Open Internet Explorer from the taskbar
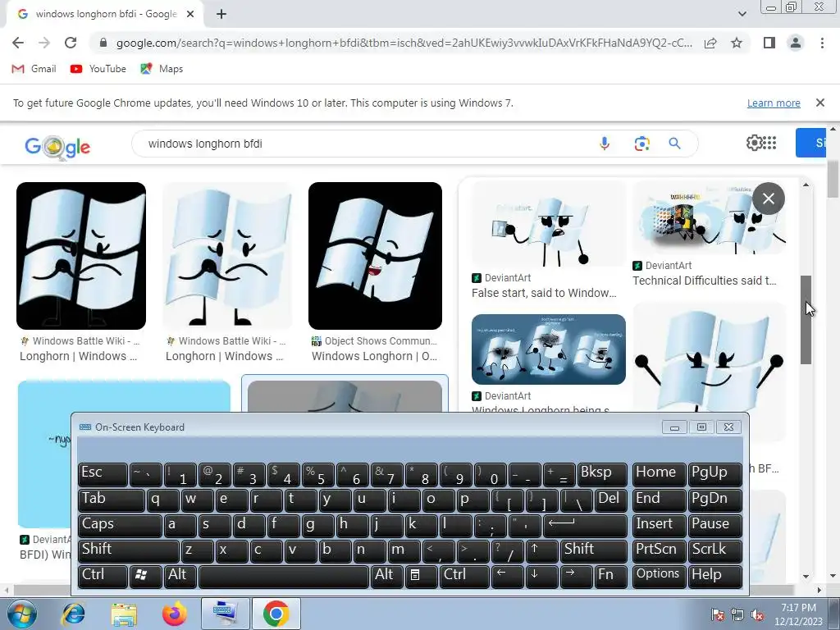840x630 pixels. click(73, 614)
